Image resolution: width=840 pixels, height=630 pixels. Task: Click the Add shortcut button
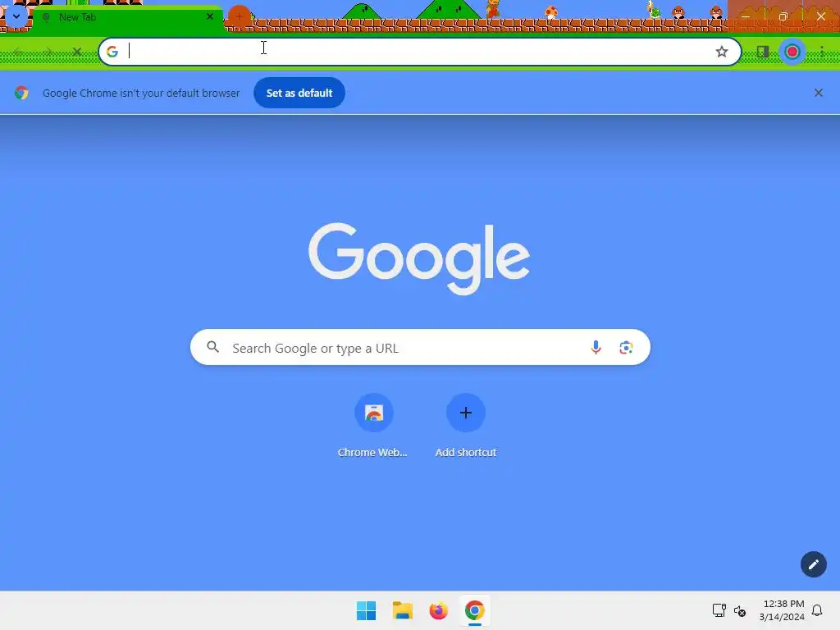[466, 413]
